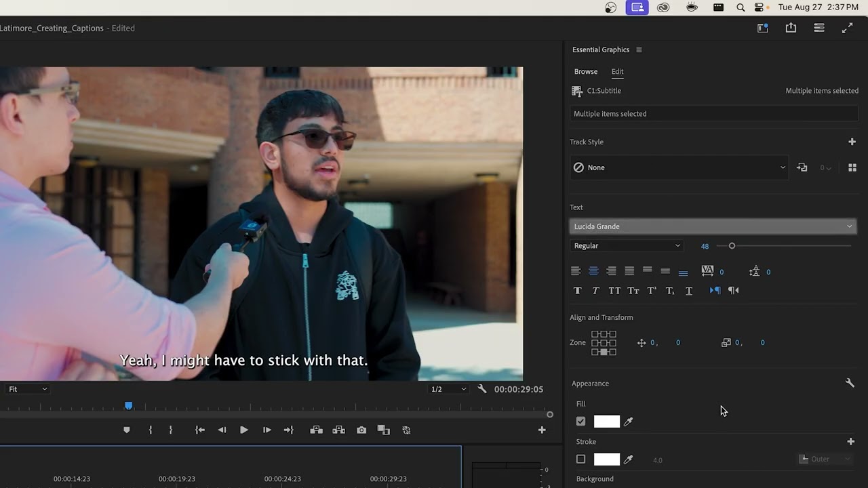Screen dimensions: 868x488
Task: Left align the caption text
Action: (576, 271)
